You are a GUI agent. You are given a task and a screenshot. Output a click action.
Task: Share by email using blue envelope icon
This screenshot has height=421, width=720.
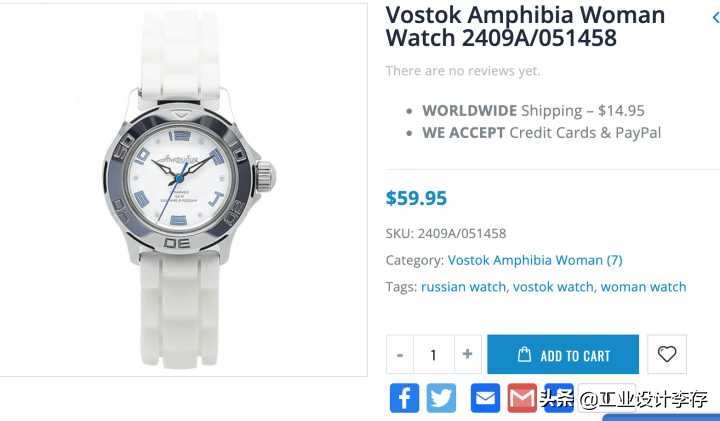[x=485, y=398]
